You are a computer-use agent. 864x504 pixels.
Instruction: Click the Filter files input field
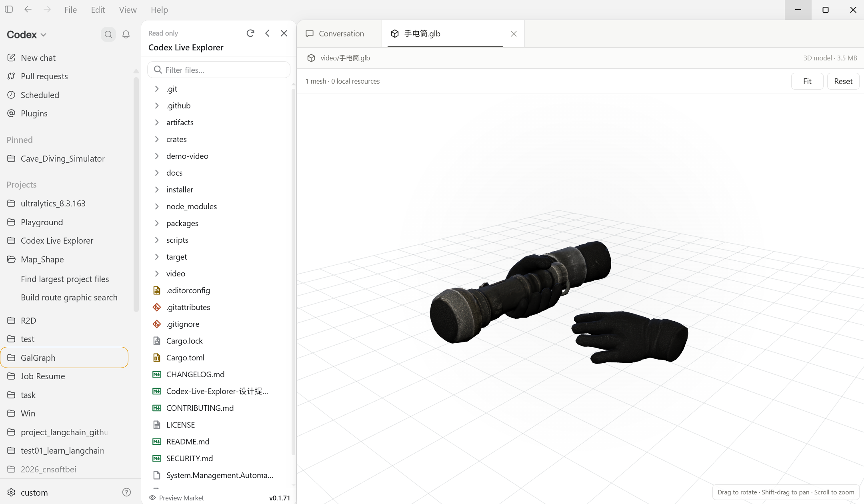tap(219, 70)
